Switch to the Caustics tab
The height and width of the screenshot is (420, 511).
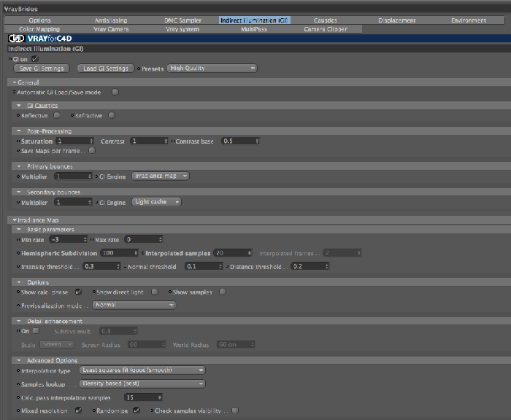click(x=326, y=20)
